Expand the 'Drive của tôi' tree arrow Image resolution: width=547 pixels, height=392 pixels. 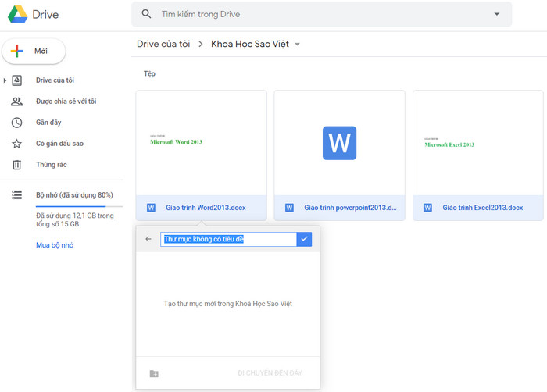(x=5, y=80)
